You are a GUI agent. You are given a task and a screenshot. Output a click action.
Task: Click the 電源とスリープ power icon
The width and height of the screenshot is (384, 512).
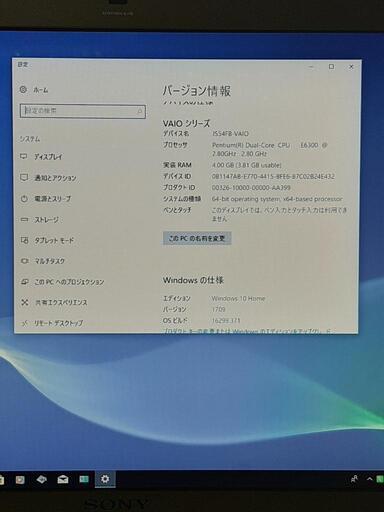click(x=24, y=199)
